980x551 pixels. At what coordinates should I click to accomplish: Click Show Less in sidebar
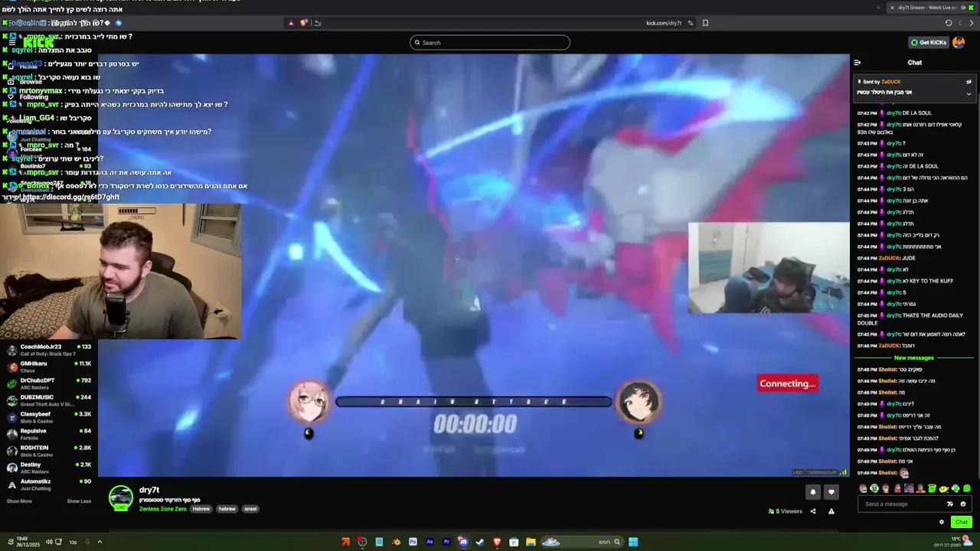pos(79,501)
